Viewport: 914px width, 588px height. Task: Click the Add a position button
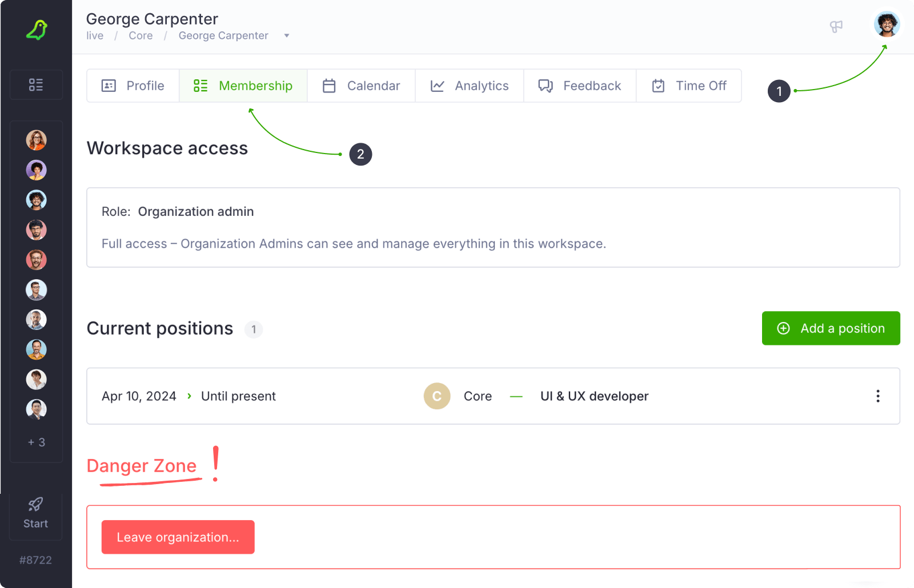[x=831, y=328]
